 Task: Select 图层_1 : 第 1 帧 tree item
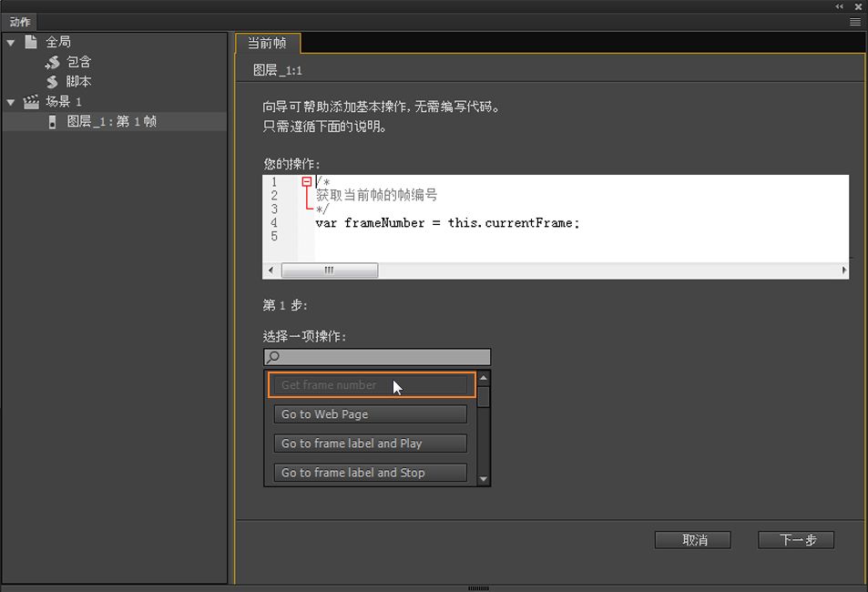(x=114, y=121)
